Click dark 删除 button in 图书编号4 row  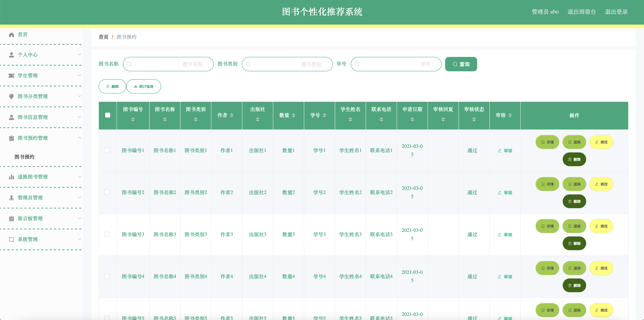[574, 285]
